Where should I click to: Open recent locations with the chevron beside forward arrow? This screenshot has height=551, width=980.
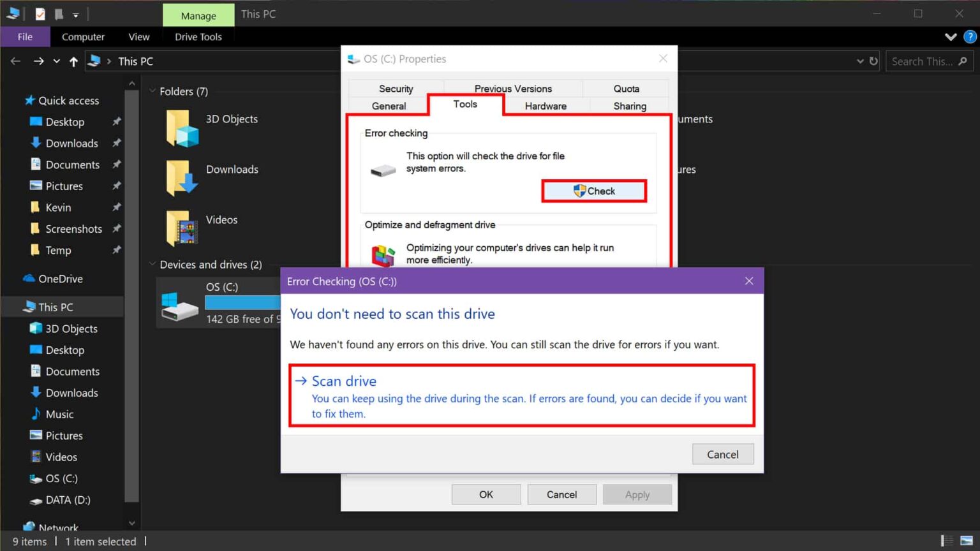pyautogui.click(x=56, y=61)
